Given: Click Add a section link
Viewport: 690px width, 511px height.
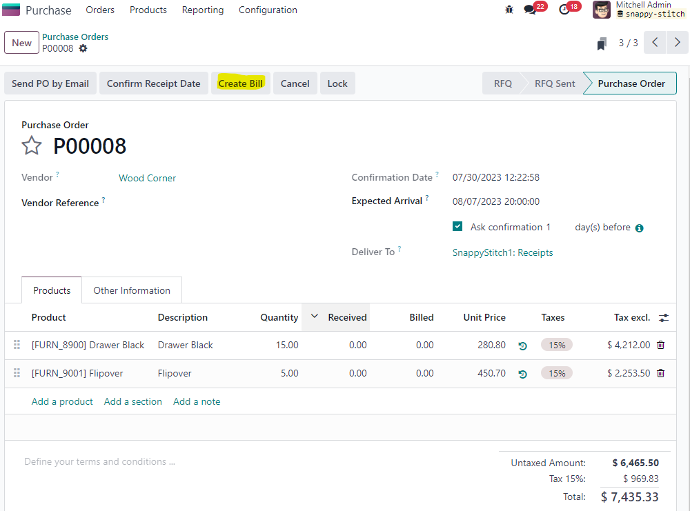Looking at the screenshot, I should (133, 401).
